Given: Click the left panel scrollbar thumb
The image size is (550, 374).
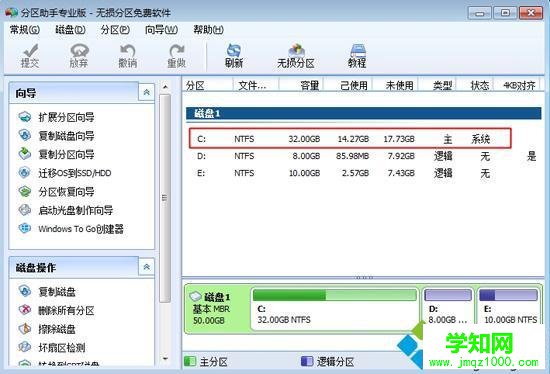Looking at the screenshot, I should click(165, 198).
